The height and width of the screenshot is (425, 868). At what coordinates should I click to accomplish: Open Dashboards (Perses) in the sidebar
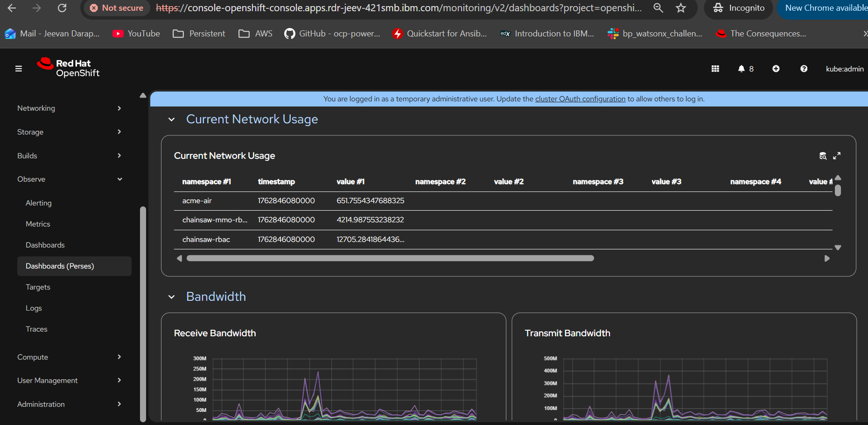point(60,266)
